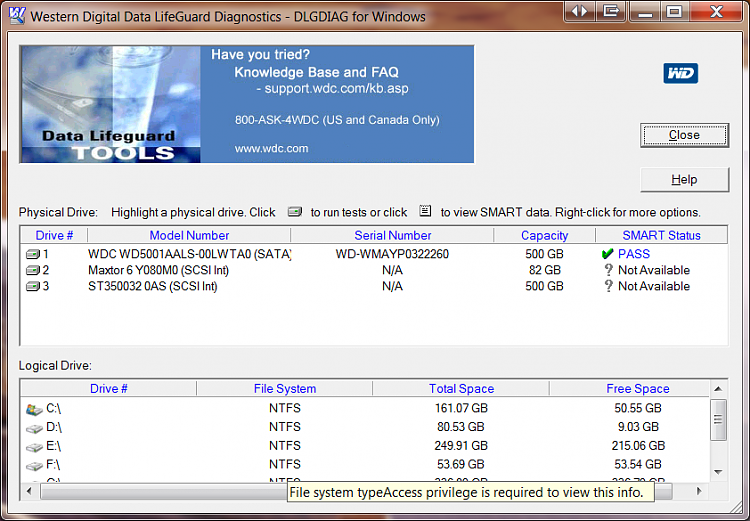Select the D:\ logical drive label
The width and height of the screenshot is (750, 521).
click(54, 427)
